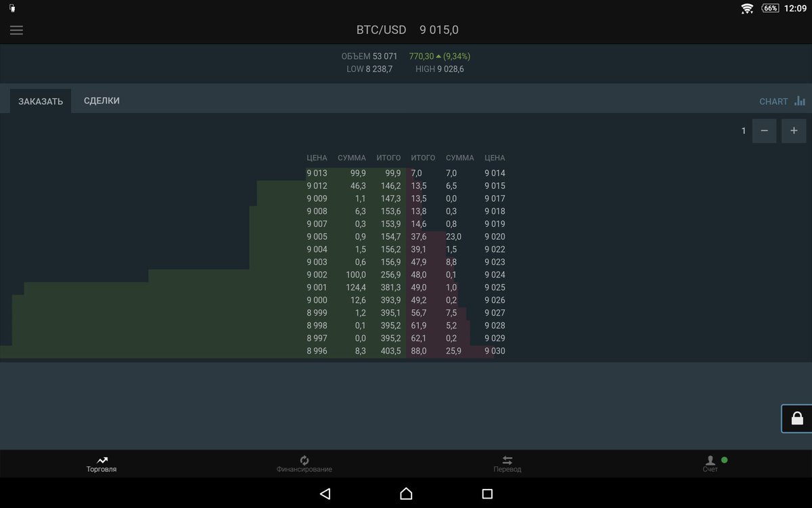
Task: Open the Торговля bottom tab
Action: coord(101,464)
